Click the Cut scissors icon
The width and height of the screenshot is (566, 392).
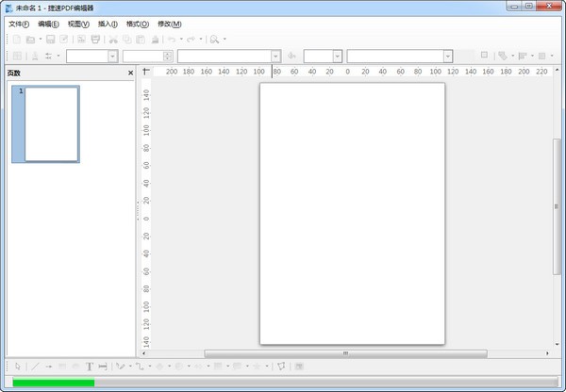(x=113, y=40)
